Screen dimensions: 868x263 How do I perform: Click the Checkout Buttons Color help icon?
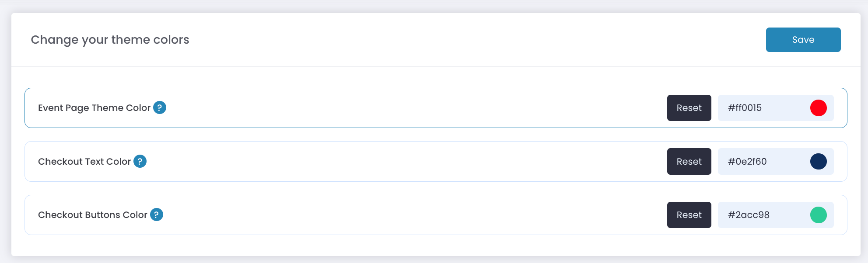click(157, 215)
